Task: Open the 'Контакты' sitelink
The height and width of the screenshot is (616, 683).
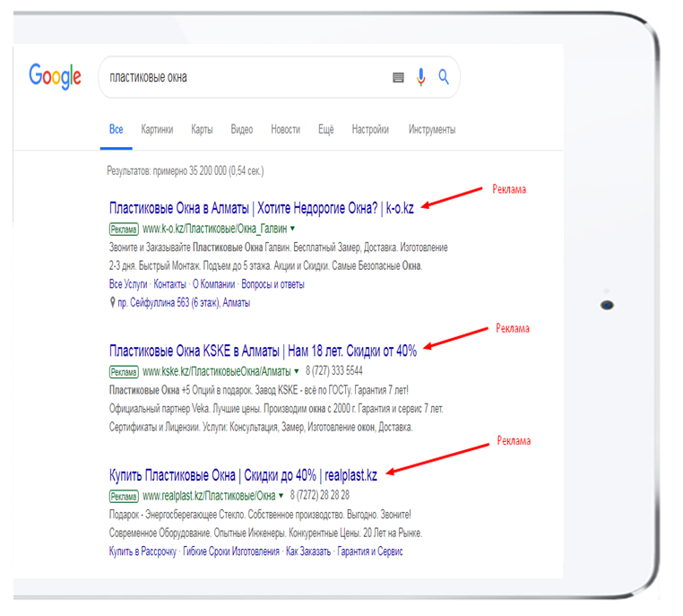Action: (x=170, y=284)
